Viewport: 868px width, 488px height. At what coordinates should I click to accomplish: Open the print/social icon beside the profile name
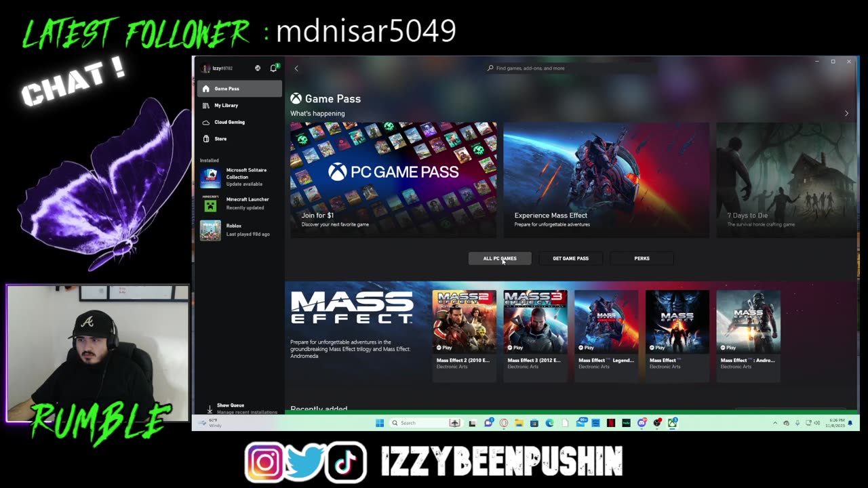[x=258, y=68]
